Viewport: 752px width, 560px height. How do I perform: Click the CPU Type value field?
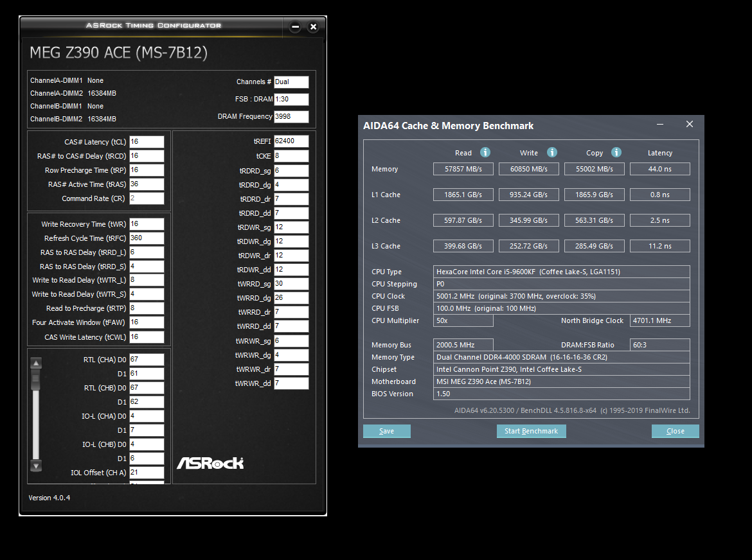(x=562, y=272)
